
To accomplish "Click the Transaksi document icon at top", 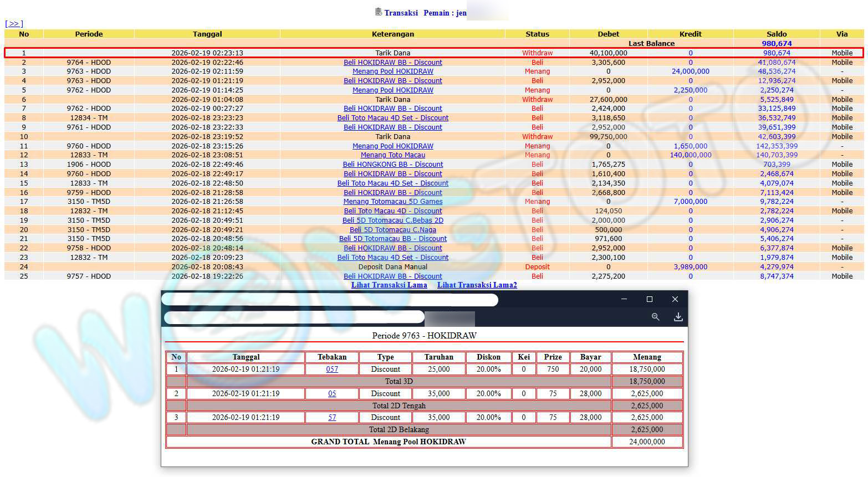I will (378, 12).
